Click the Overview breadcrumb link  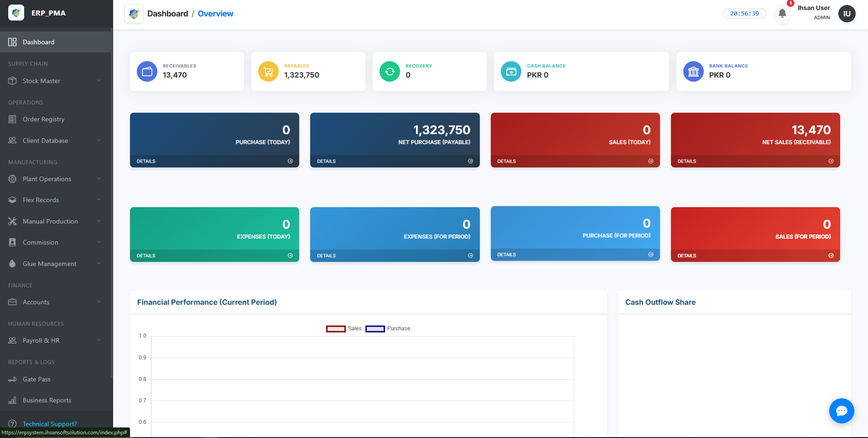[215, 14]
